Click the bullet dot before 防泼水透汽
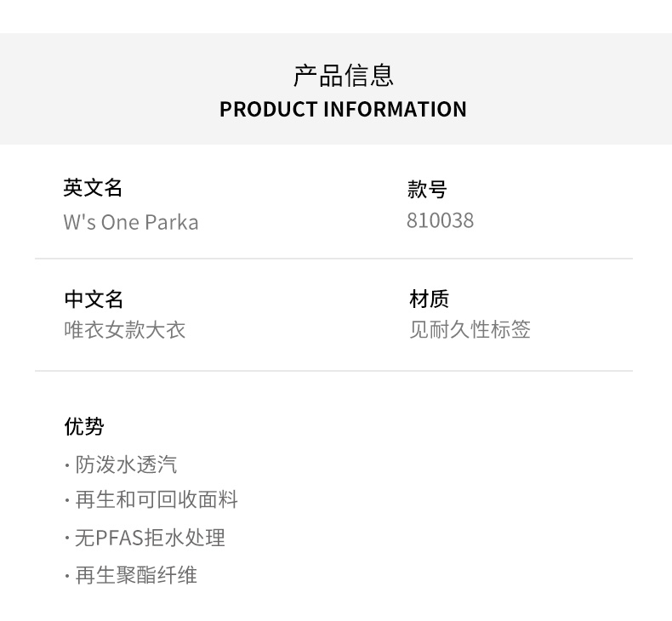This screenshot has width=672, height=621. [x=67, y=465]
